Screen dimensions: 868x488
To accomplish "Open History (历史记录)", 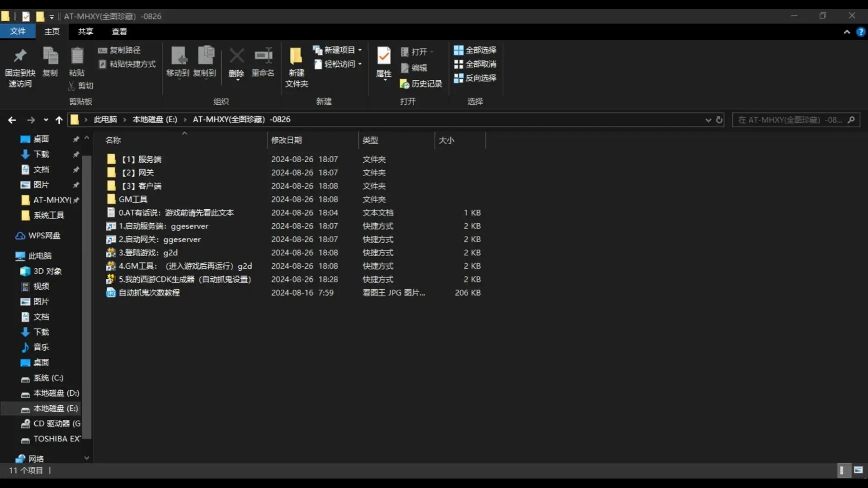I will 421,84.
